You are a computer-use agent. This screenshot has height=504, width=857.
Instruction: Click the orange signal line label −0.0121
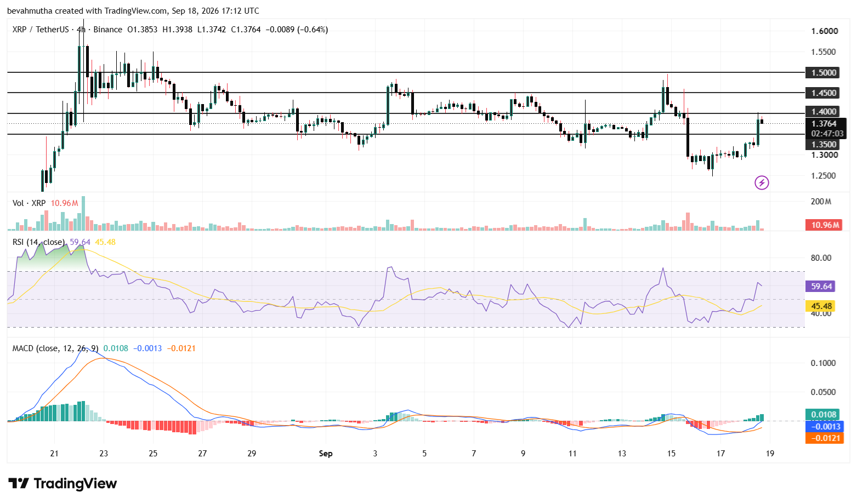[824, 438]
